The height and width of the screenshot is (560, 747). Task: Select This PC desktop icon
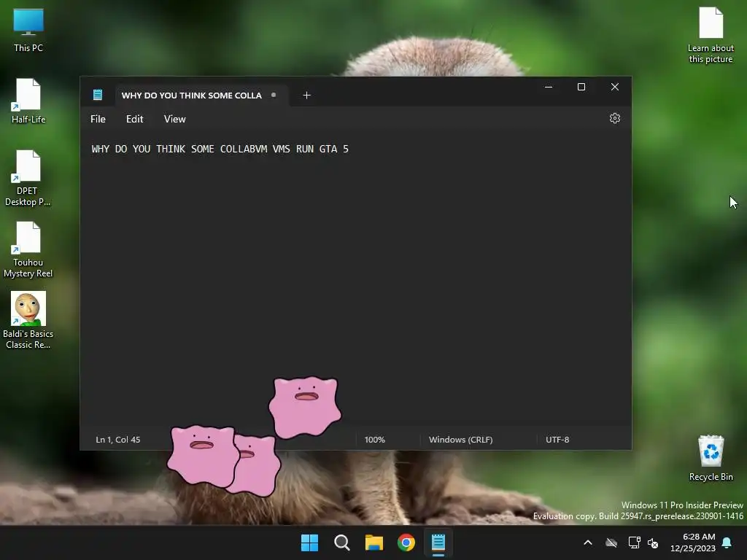tap(28, 31)
